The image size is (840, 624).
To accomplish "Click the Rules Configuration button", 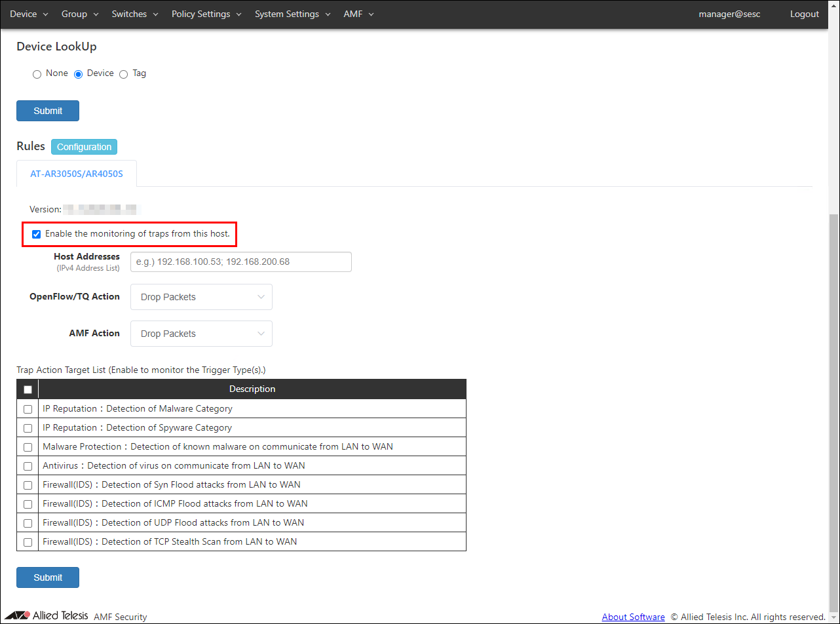I will pyautogui.click(x=84, y=147).
